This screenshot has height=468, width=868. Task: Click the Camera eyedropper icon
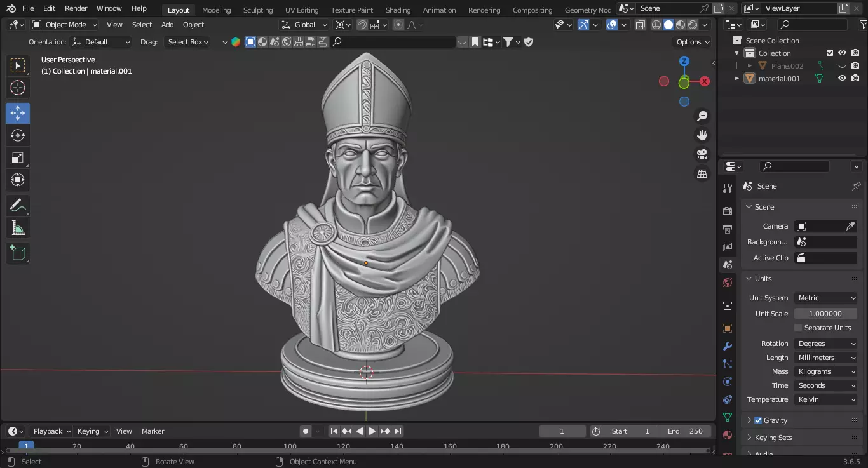(x=850, y=226)
